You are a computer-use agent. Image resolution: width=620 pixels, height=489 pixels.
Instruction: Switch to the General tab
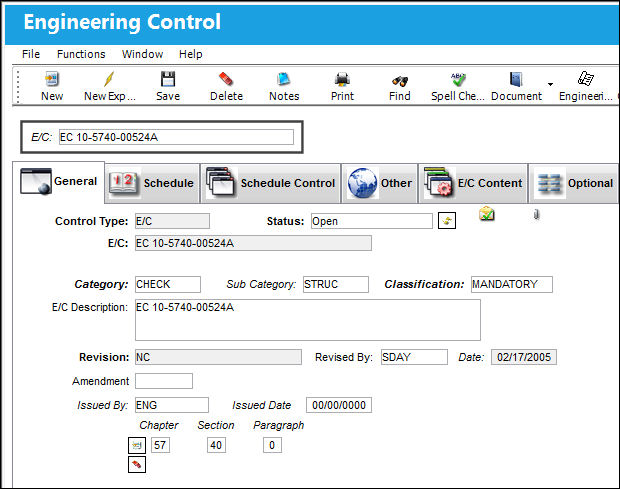[59, 182]
